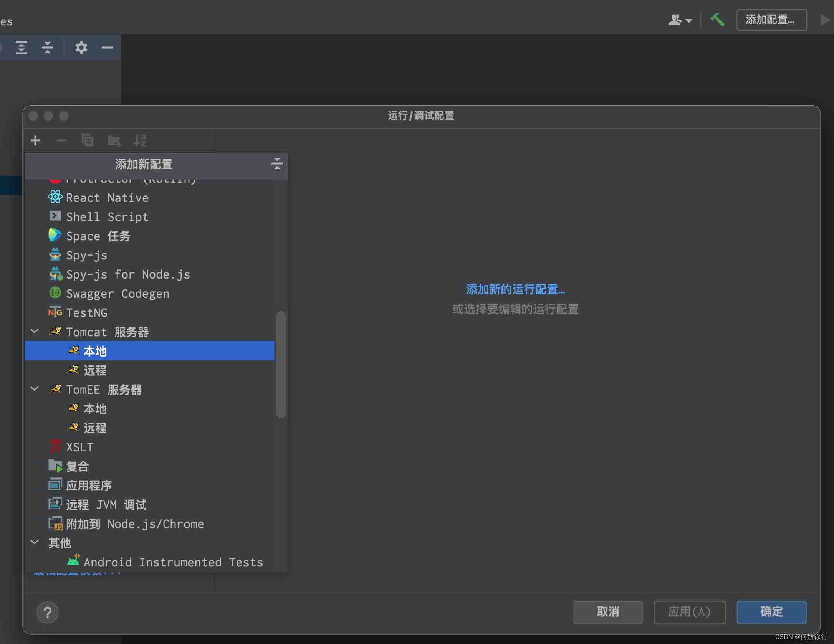Select XSLT configuration type
This screenshot has height=644, width=834.
[149, 447]
